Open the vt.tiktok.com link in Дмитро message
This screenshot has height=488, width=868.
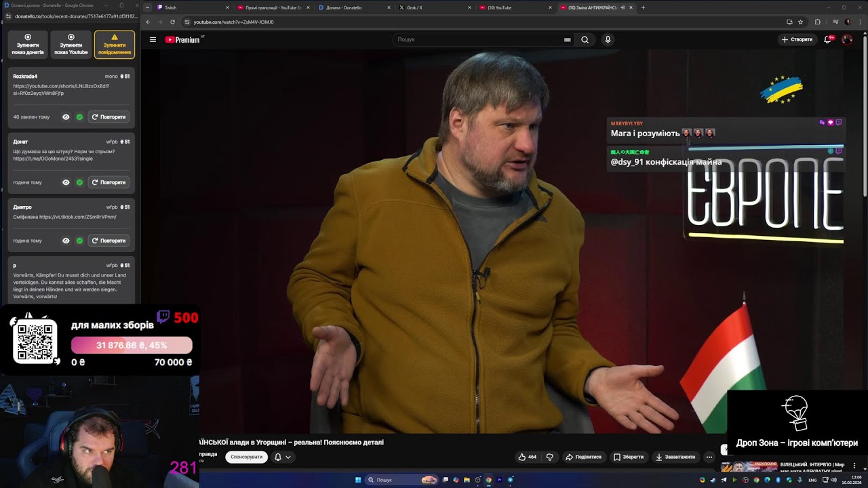pos(78,217)
